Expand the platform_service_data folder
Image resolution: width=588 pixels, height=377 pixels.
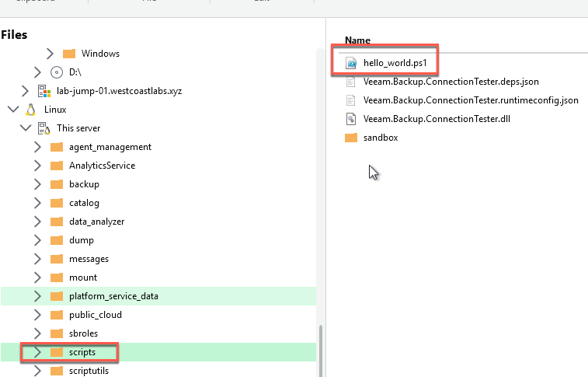coord(37,296)
